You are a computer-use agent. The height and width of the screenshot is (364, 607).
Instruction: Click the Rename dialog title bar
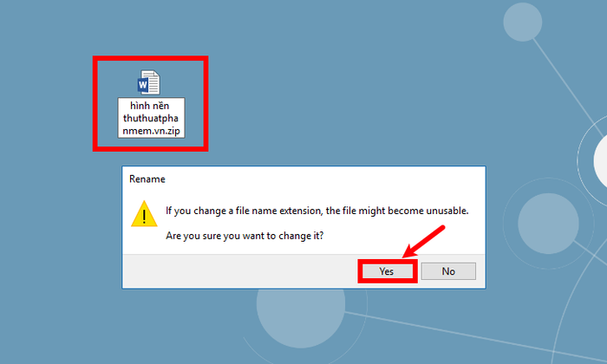click(x=303, y=179)
